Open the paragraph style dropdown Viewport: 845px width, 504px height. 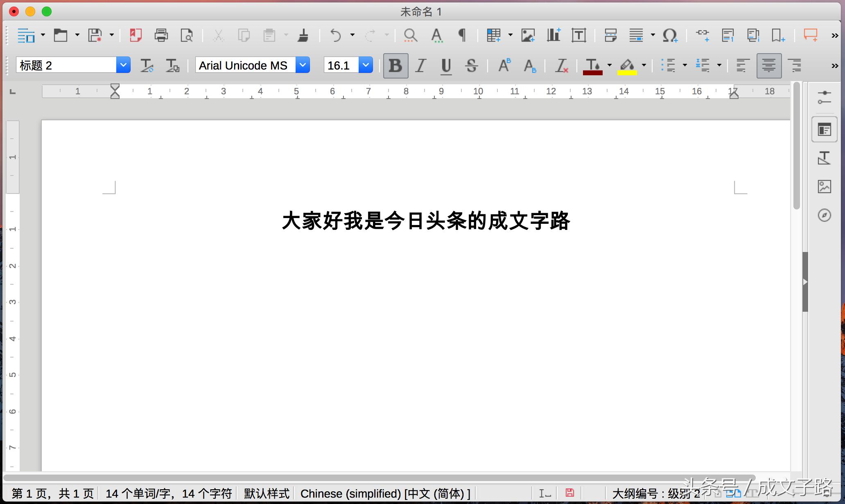[124, 65]
